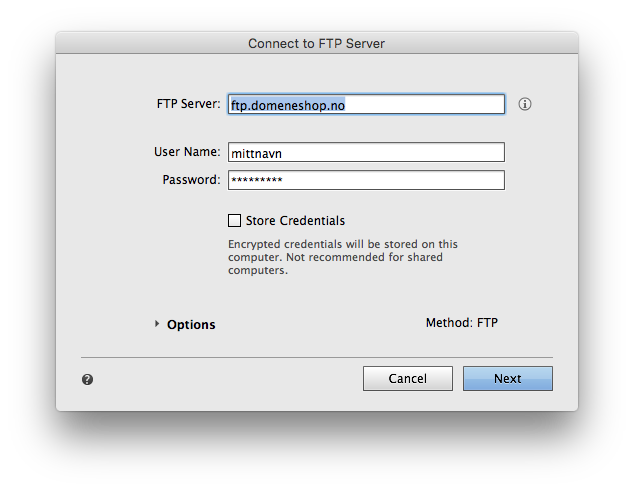Viewport: 634px width, 491px height.
Task: Select the Password input field
Action: coord(366,180)
